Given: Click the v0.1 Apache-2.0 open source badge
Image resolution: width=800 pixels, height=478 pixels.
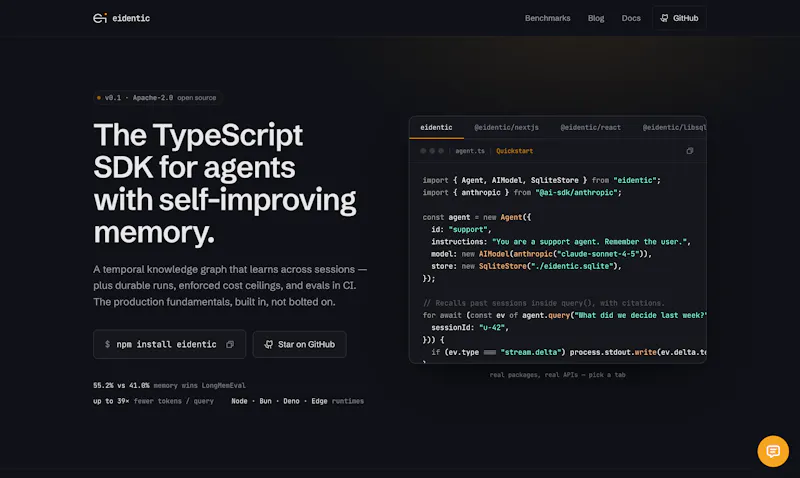Looking at the screenshot, I should (x=157, y=97).
